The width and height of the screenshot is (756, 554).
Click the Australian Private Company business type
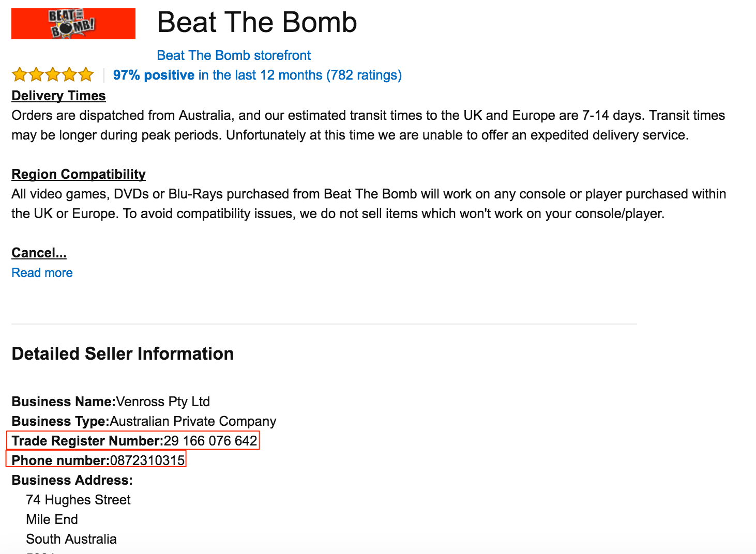click(x=193, y=422)
